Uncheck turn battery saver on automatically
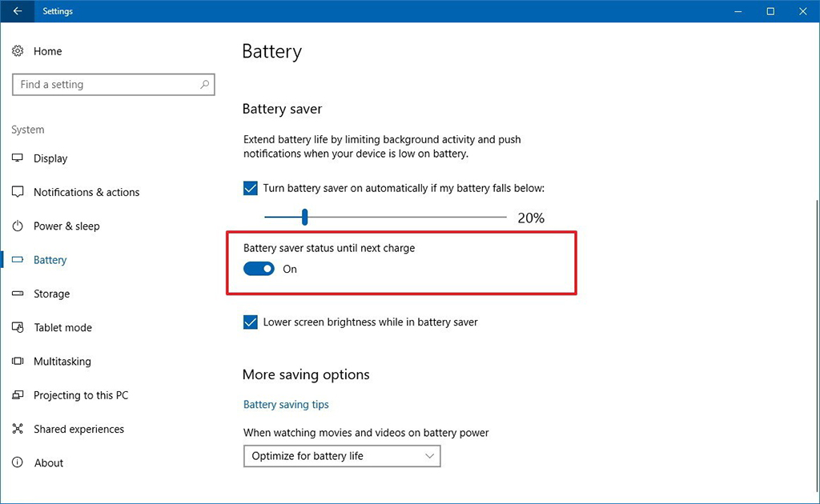The height and width of the screenshot is (504, 820). (251, 189)
